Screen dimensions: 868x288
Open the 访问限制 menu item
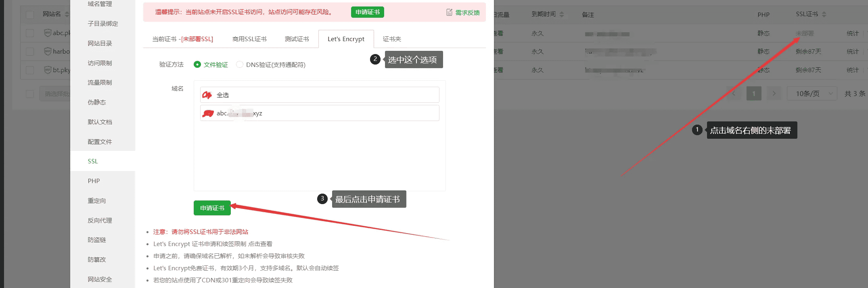pos(100,63)
